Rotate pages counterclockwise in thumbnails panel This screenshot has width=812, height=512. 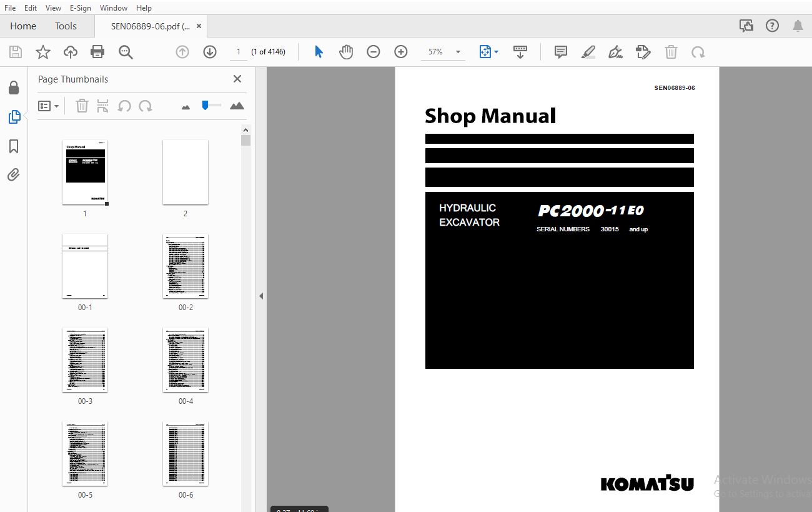[124, 106]
